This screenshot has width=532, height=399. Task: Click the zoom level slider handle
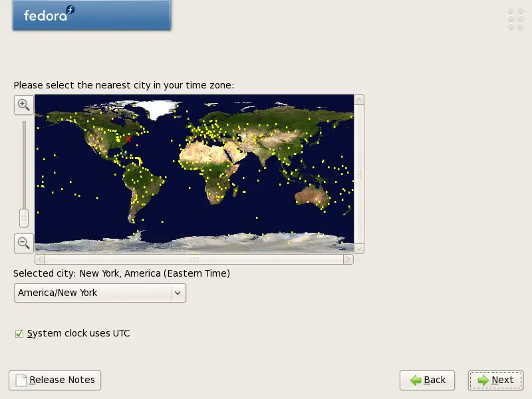(24, 218)
